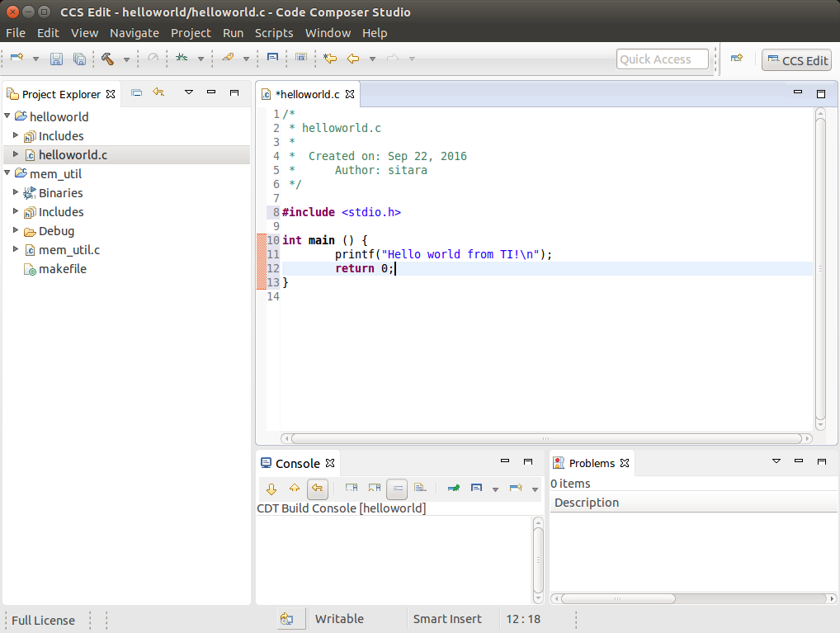
Task: Click the Save icon in the toolbar
Action: pyautogui.click(x=56, y=59)
